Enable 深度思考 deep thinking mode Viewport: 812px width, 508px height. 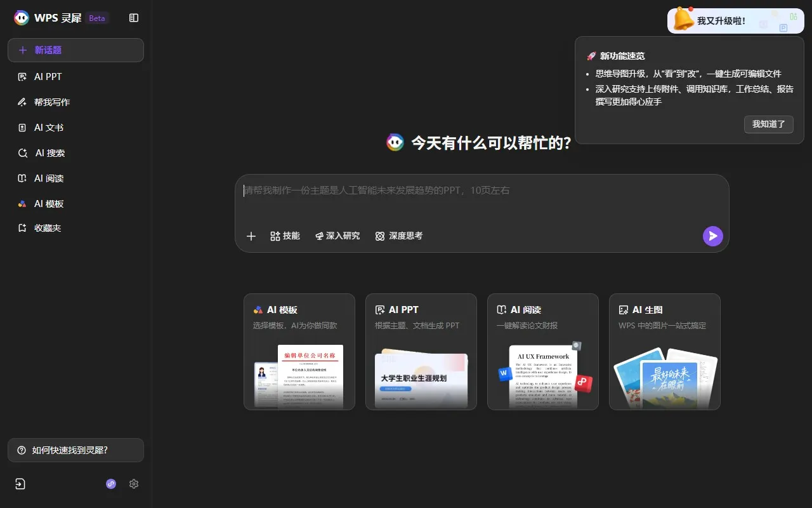[x=398, y=236]
